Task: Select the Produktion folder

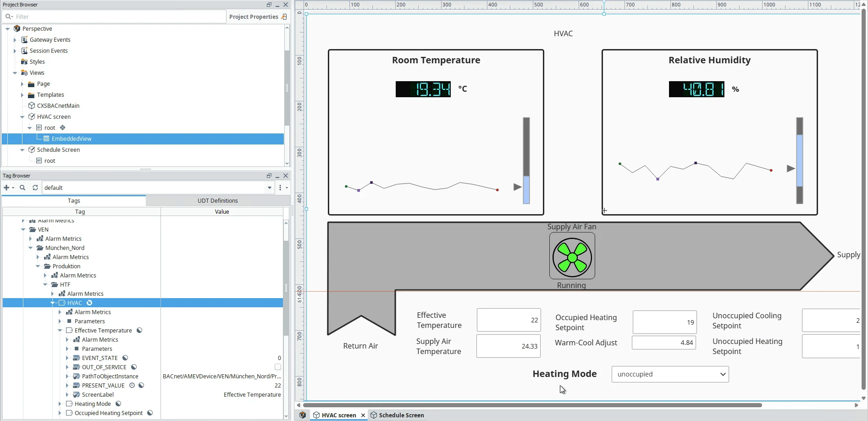Action: point(66,266)
